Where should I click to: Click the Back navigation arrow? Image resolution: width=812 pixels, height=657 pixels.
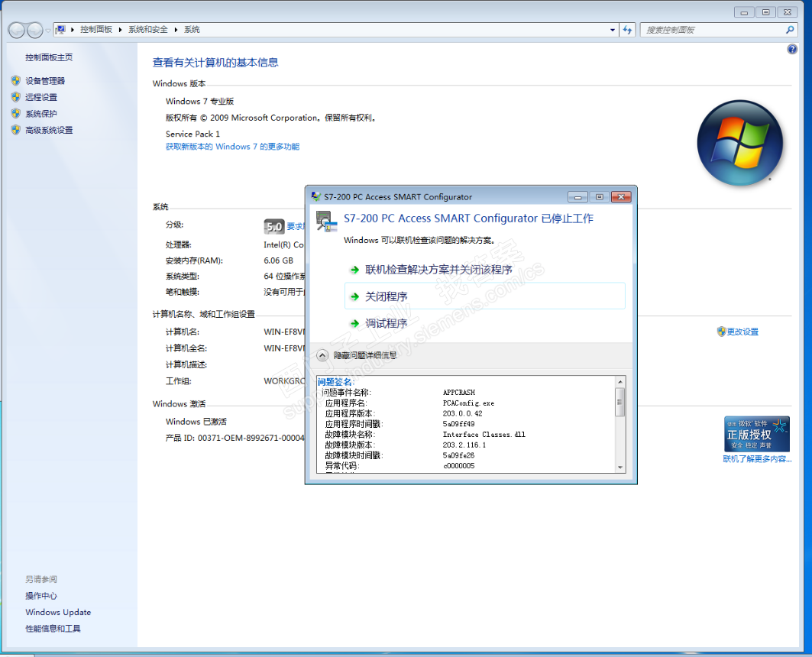(x=17, y=30)
